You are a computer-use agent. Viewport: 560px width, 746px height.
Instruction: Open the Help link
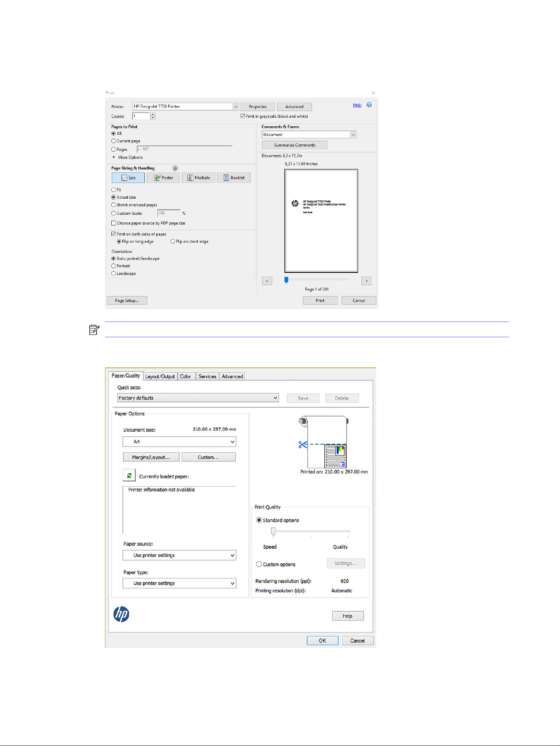click(357, 105)
